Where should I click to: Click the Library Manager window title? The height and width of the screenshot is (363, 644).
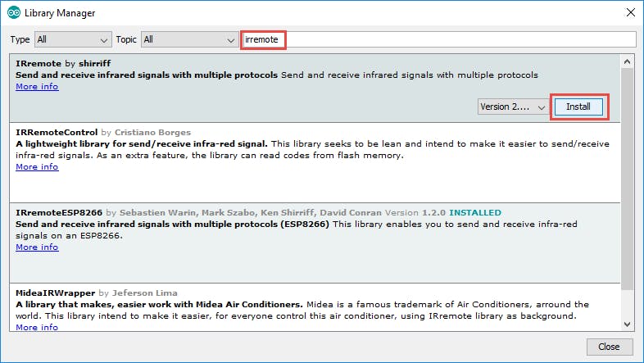[x=60, y=13]
